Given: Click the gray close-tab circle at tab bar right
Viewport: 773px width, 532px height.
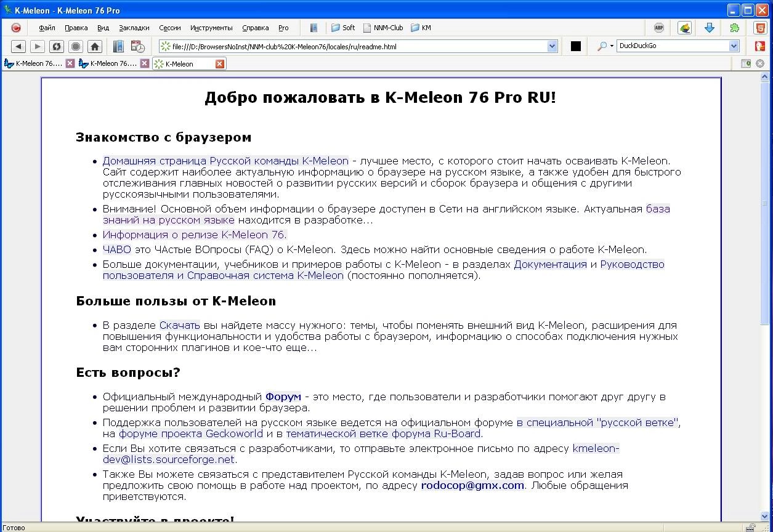Looking at the screenshot, I should (760, 63).
